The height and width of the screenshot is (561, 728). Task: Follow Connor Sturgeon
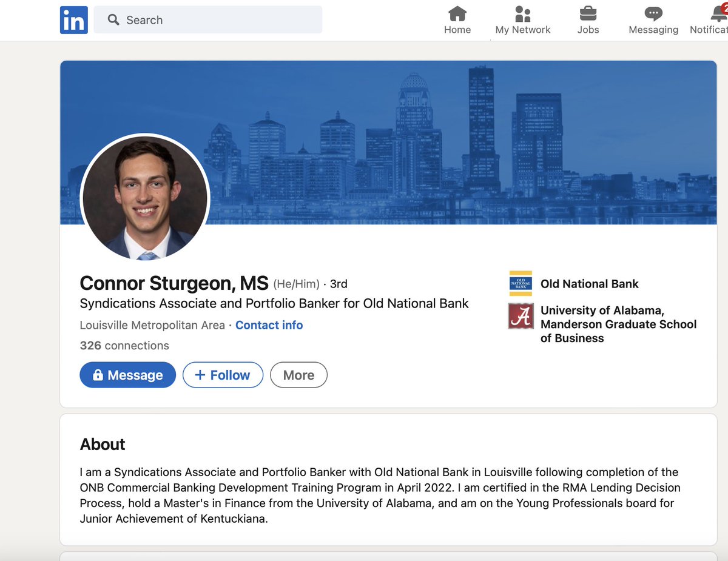pos(223,375)
